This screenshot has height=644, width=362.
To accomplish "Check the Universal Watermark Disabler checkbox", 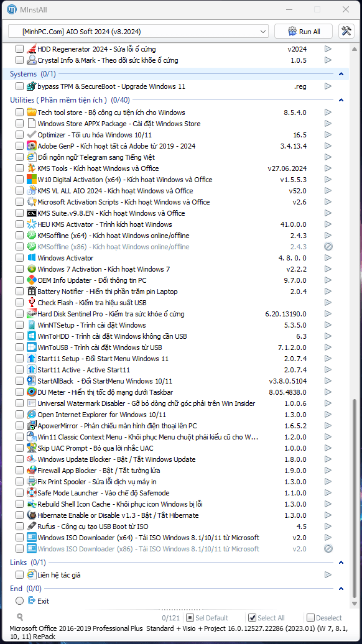I will 19,403.
